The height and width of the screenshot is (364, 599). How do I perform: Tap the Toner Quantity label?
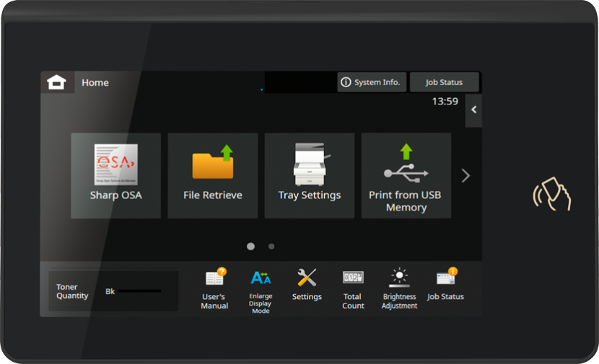pyautogui.click(x=72, y=291)
